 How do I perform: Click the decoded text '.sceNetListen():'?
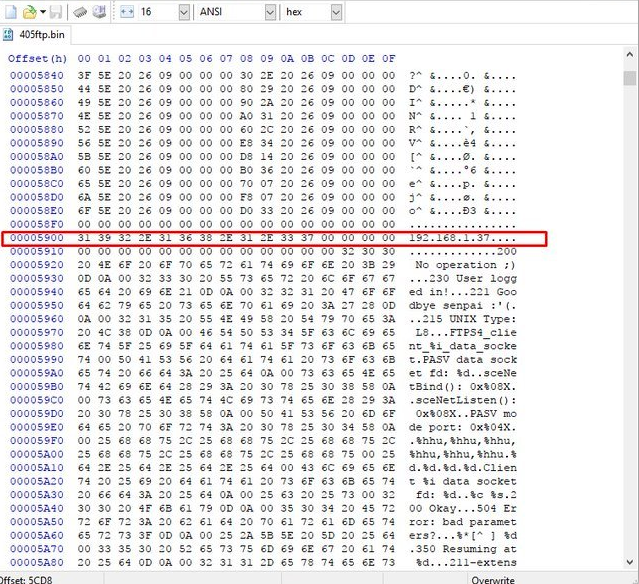point(463,400)
